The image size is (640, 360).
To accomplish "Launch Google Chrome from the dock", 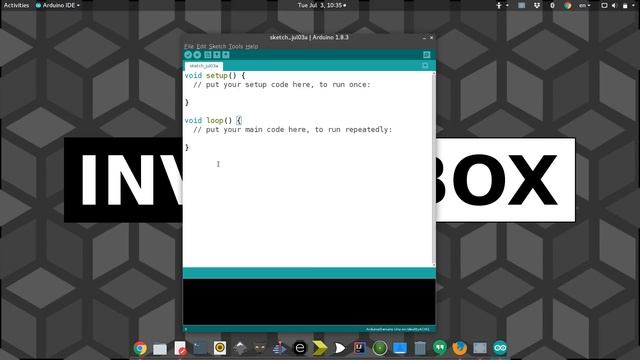I will click(x=140, y=348).
